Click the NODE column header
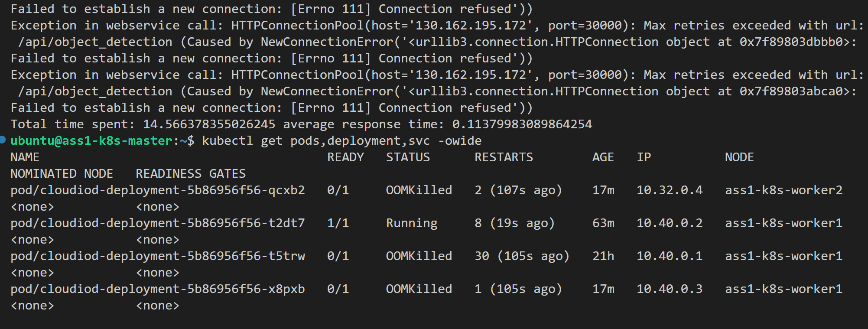Screen dimensions: 868x329 point(739,157)
